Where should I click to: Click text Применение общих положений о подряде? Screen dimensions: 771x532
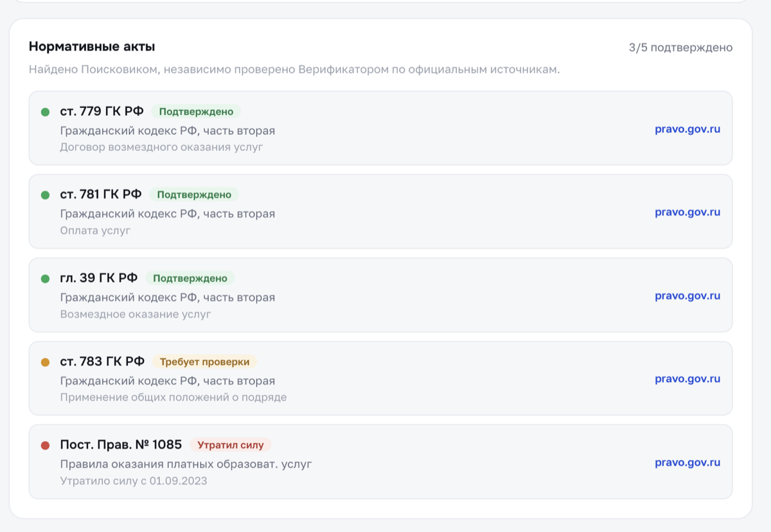pos(173,397)
